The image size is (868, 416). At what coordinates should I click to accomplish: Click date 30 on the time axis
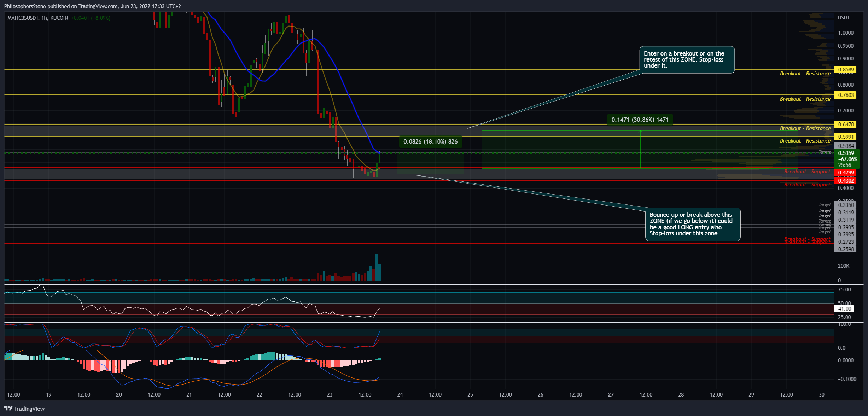point(822,395)
